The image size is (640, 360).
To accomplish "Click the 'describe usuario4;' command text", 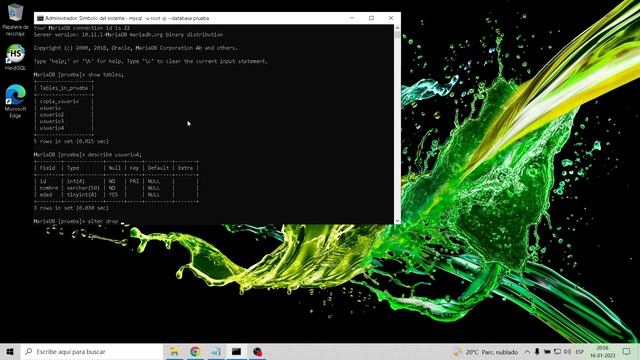I will click(115, 155).
